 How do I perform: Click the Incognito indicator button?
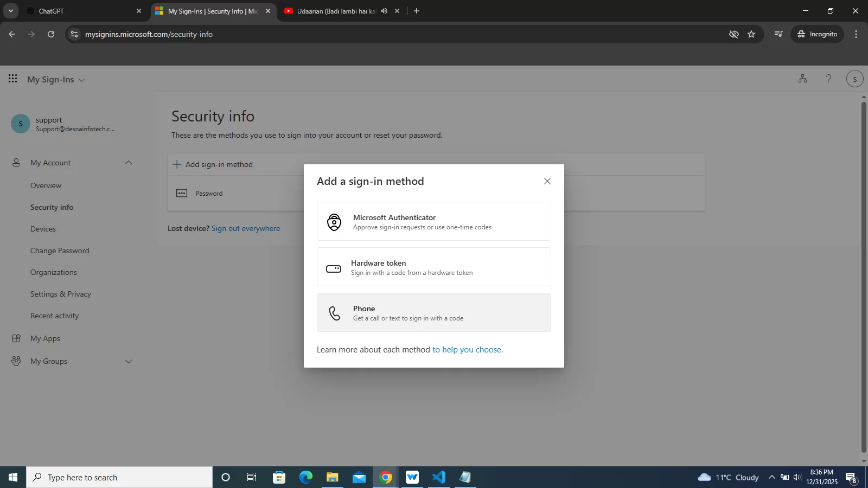tap(817, 34)
